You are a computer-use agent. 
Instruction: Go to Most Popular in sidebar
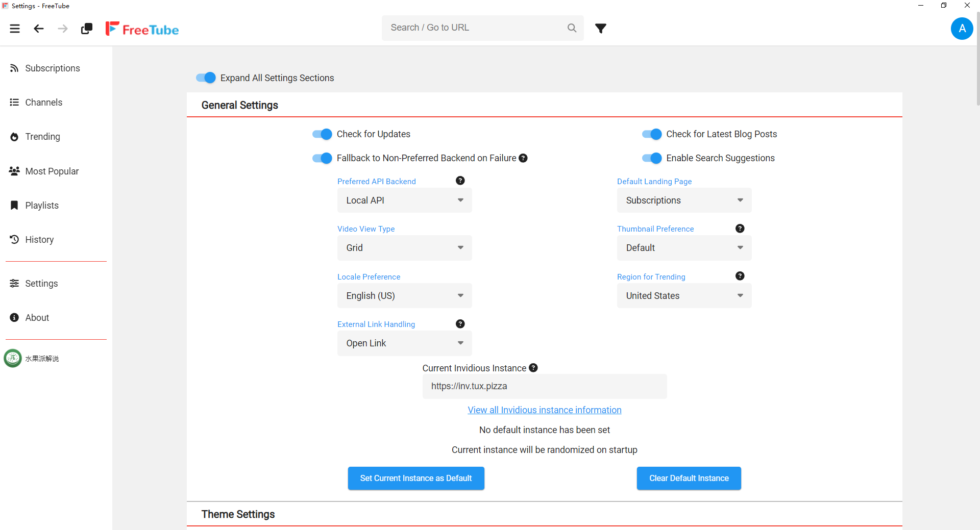coord(52,171)
